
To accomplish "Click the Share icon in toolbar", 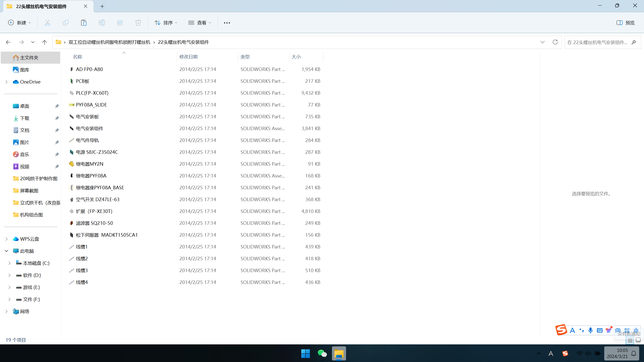I will (120, 23).
